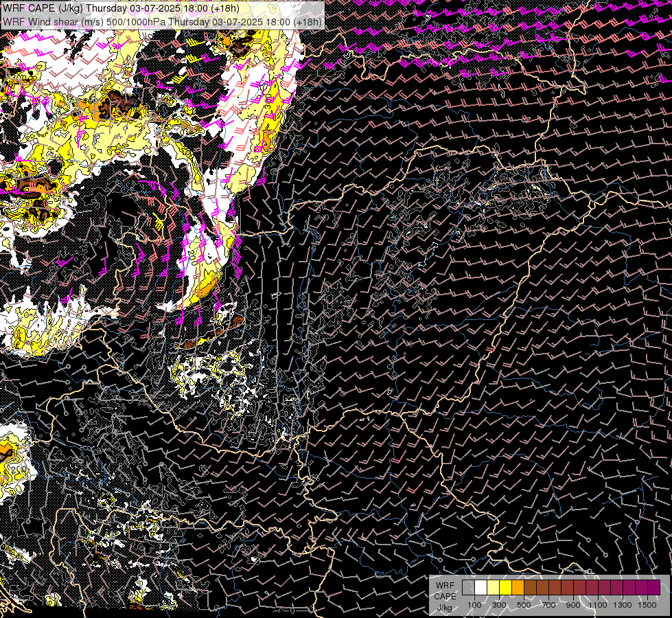Select the legend swatch starting at 900

tap(580, 587)
